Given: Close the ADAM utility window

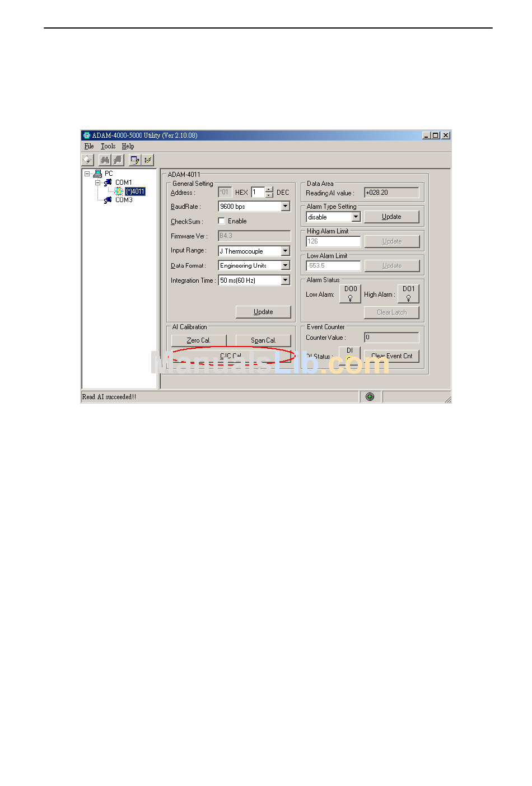Looking at the screenshot, I should 446,135.
